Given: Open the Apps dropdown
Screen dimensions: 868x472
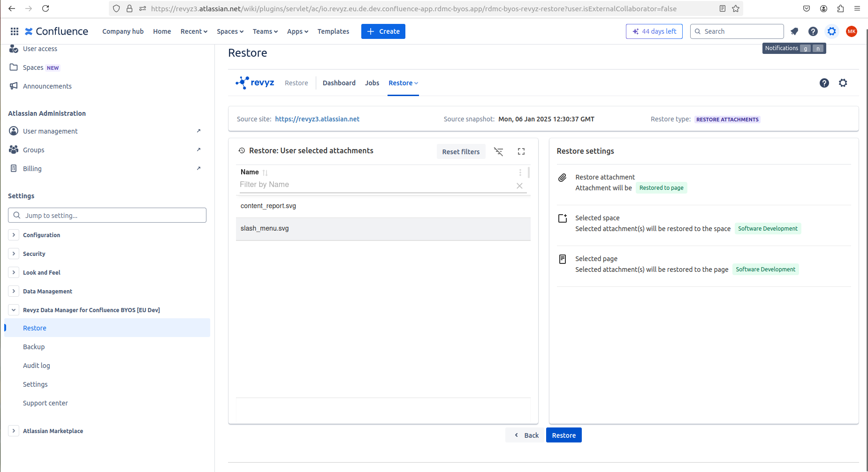Looking at the screenshot, I should (x=297, y=31).
